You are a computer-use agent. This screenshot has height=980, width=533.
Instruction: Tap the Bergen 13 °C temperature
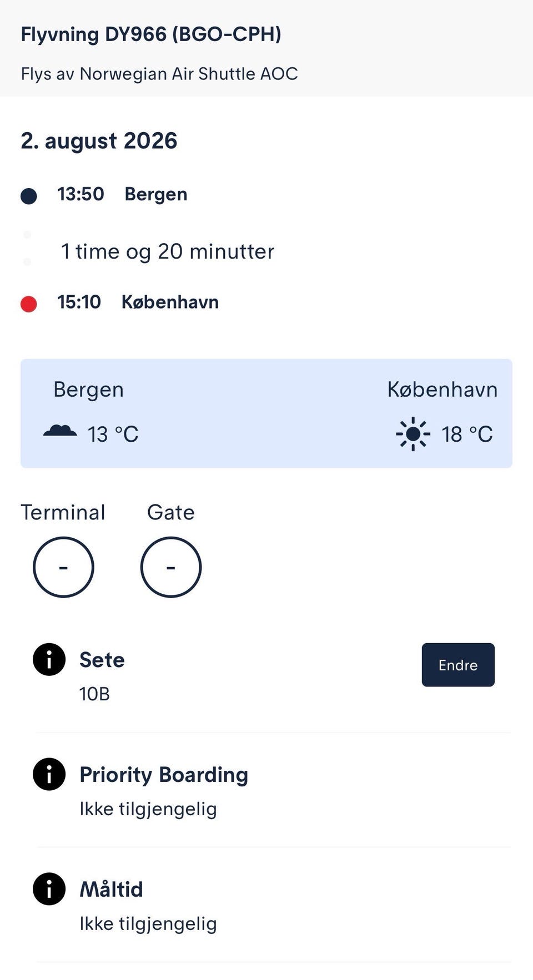coord(113,435)
